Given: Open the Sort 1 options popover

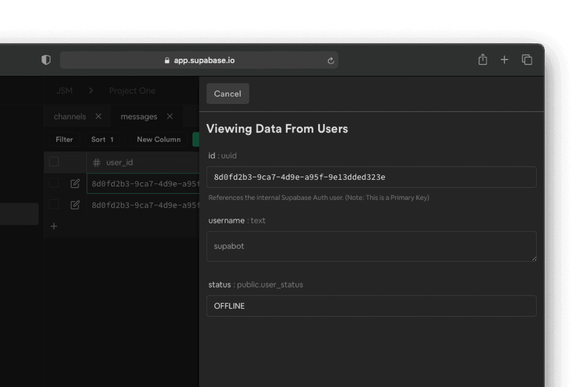Looking at the screenshot, I should pyautogui.click(x=102, y=139).
